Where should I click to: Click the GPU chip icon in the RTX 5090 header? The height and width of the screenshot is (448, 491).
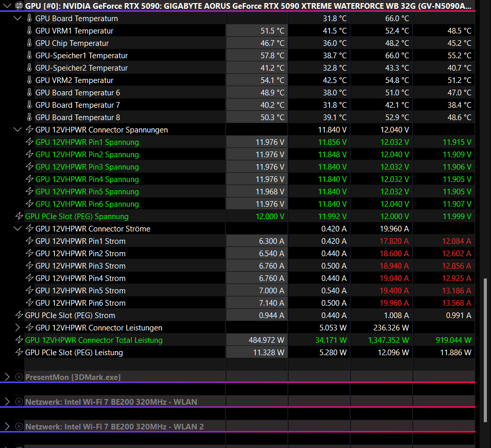(x=19, y=6)
